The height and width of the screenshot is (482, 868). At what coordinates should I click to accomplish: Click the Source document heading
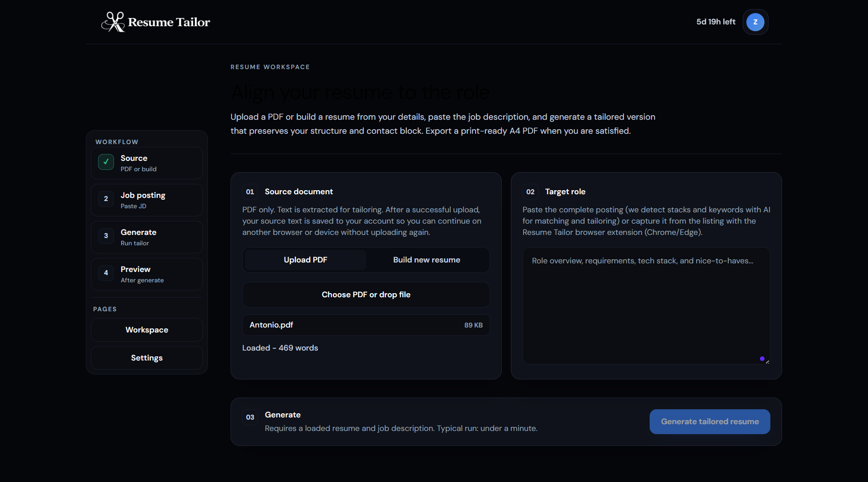point(299,192)
